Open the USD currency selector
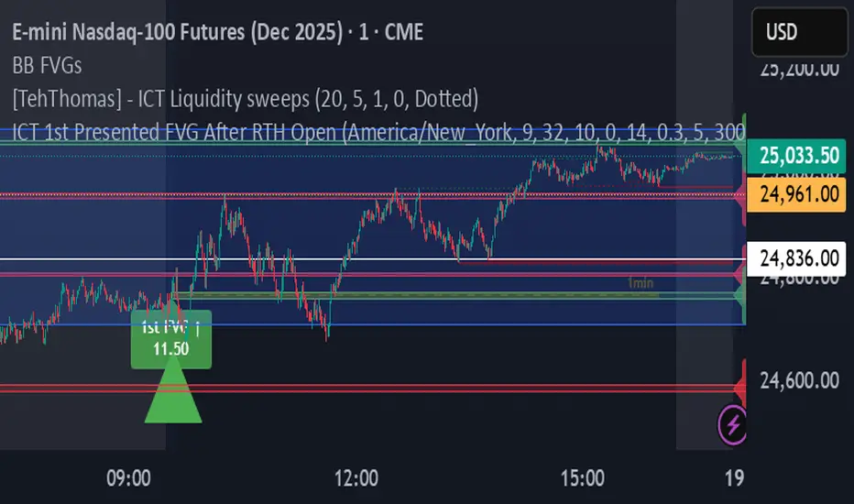The image size is (854, 504). pos(794,32)
